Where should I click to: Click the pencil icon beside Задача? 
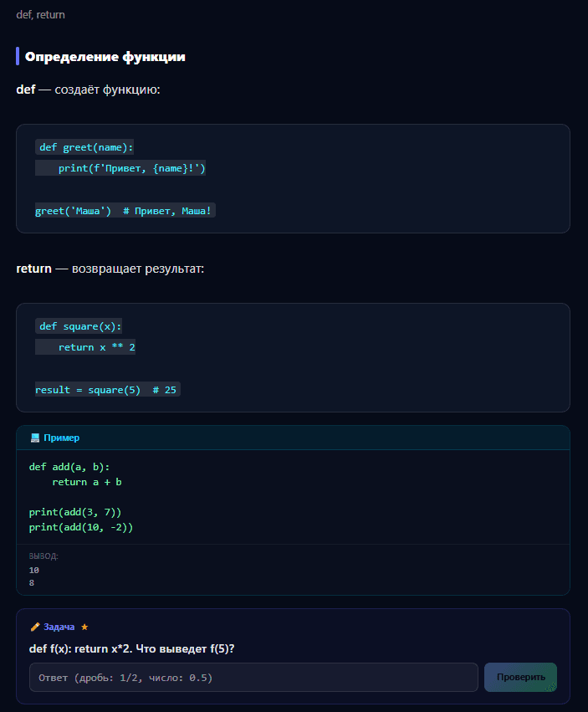click(35, 627)
